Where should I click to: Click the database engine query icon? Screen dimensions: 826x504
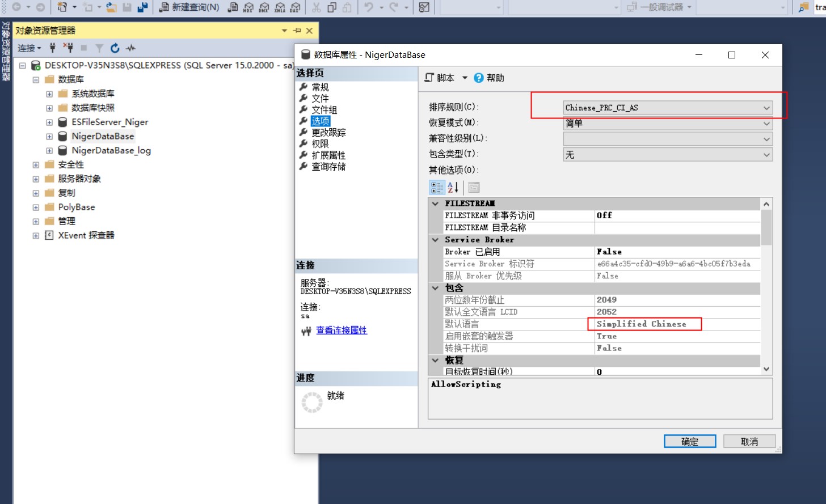pos(233,7)
